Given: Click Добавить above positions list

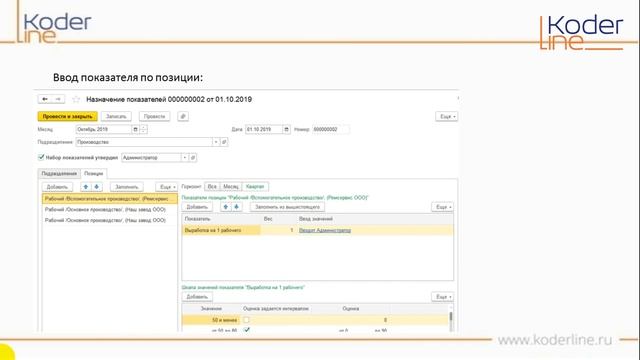Looking at the screenshot, I should (57, 187).
